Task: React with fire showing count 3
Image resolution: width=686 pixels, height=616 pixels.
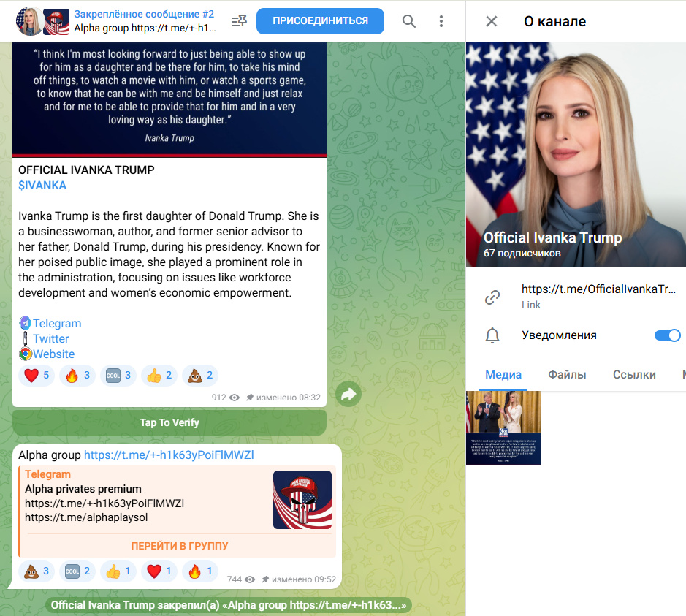Action: tap(77, 376)
